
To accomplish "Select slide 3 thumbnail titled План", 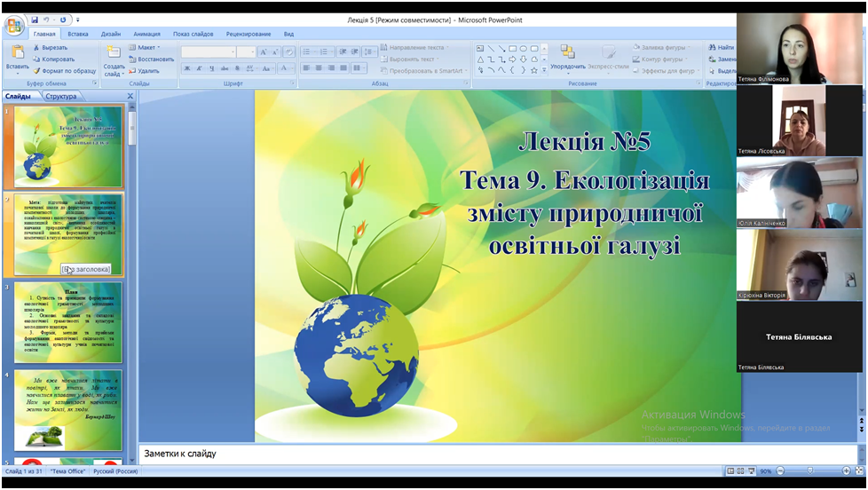I will (68, 322).
